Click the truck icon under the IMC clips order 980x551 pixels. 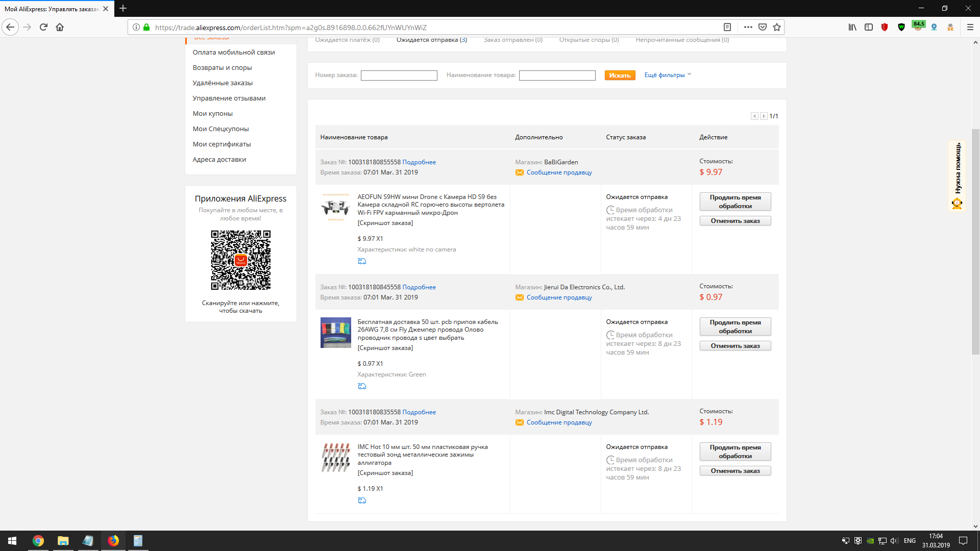[362, 500]
